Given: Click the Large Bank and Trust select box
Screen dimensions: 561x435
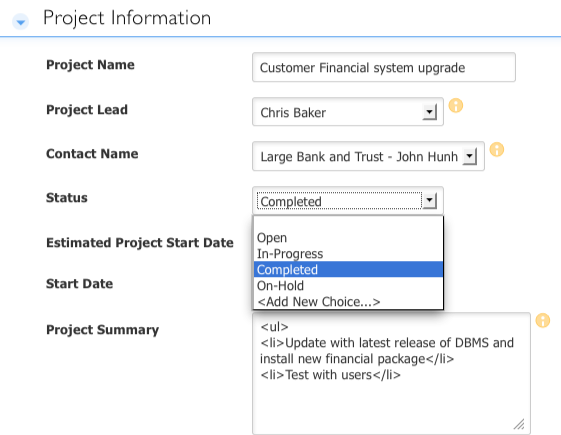Looking at the screenshot, I should (x=368, y=156).
